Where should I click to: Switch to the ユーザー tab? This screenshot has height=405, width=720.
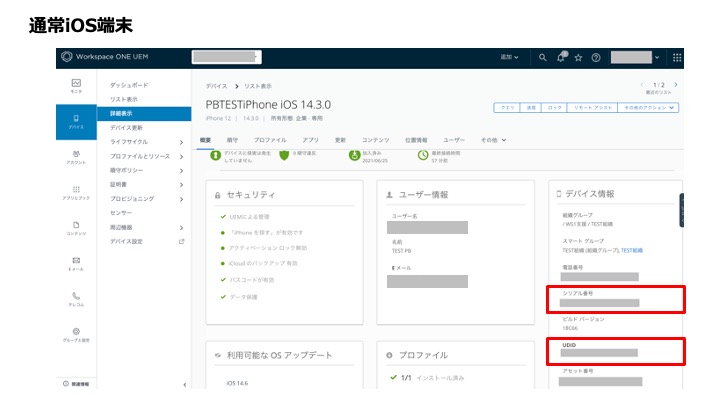[454, 140]
